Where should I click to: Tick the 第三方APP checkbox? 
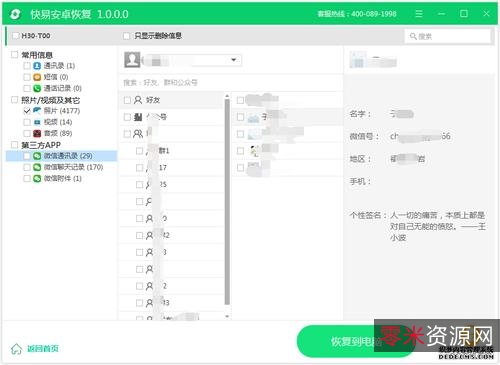[14, 145]
